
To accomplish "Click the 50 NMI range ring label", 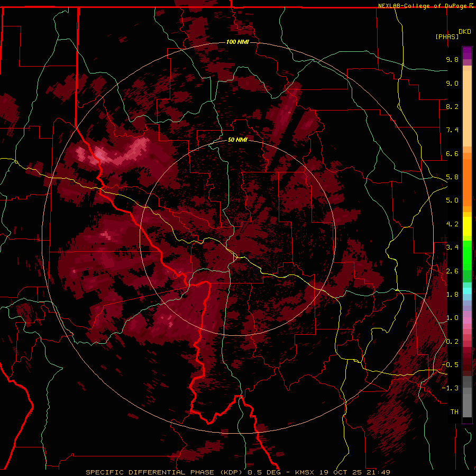I will (x=237, y=140).
